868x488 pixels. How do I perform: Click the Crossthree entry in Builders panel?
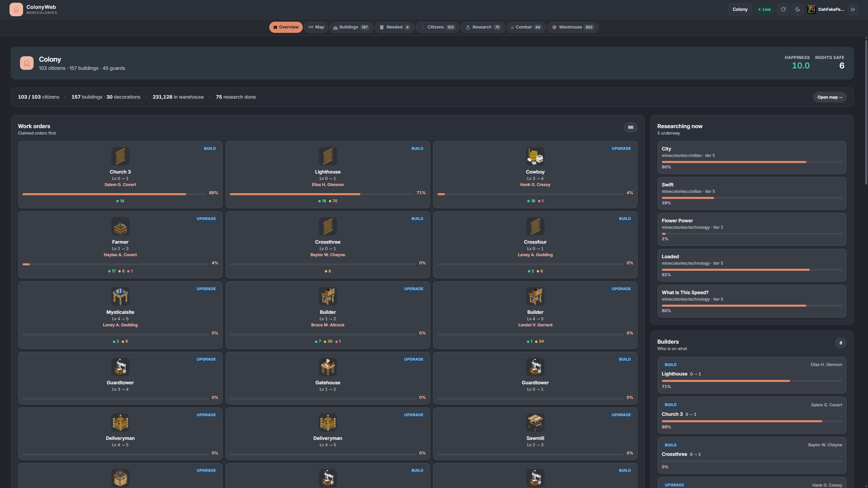pos(752,455)
